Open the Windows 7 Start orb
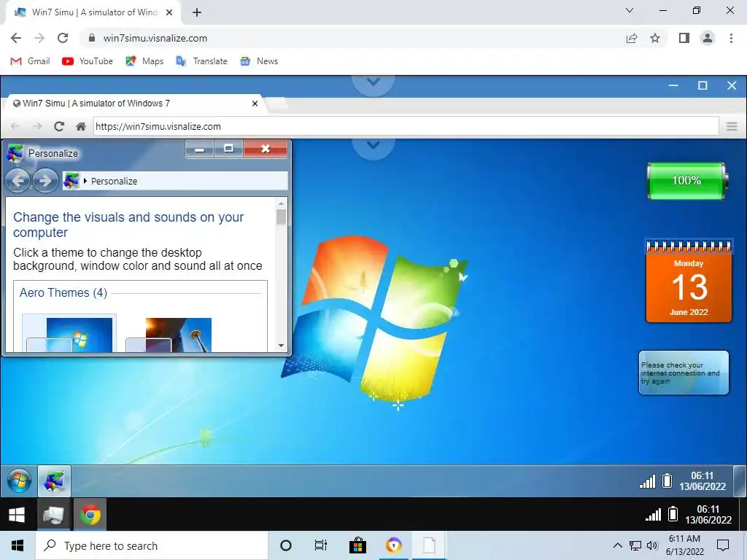Viewport: 747px width, 560px height. [x=19, y=481]
